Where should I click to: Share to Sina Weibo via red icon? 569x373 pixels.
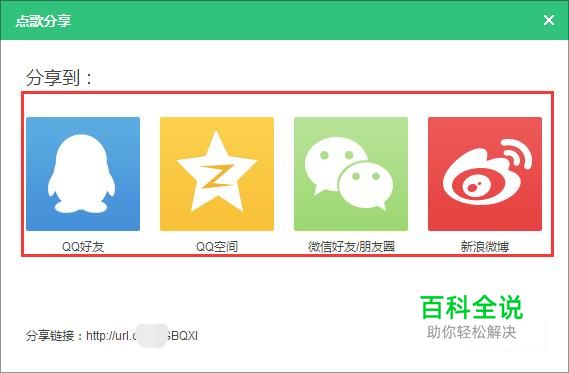point(485,174)
